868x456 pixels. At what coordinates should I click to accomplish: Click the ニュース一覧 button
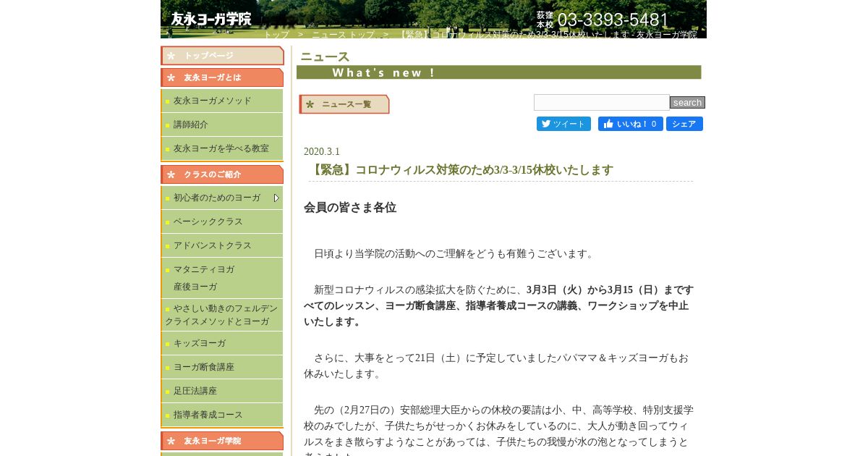[344, 104]
